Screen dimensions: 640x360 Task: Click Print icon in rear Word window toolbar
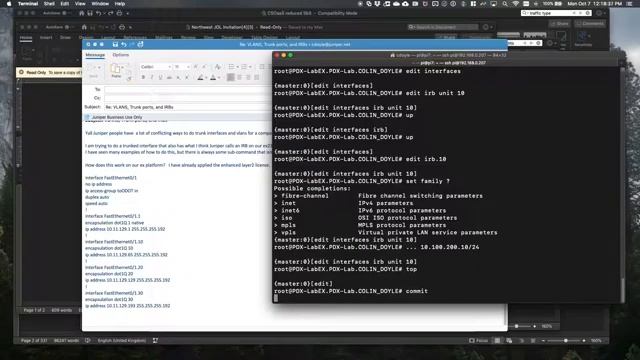tap(119, 13)
